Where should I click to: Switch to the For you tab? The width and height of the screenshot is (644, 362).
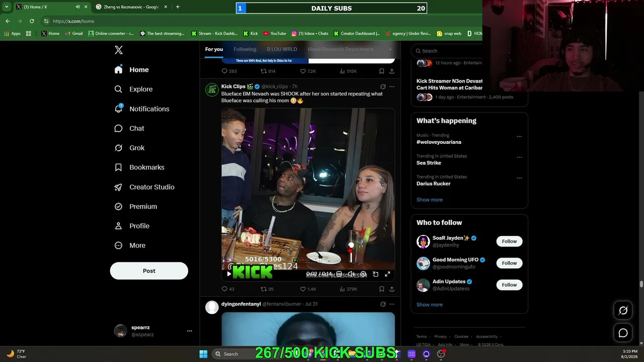[x=214, y=49]
